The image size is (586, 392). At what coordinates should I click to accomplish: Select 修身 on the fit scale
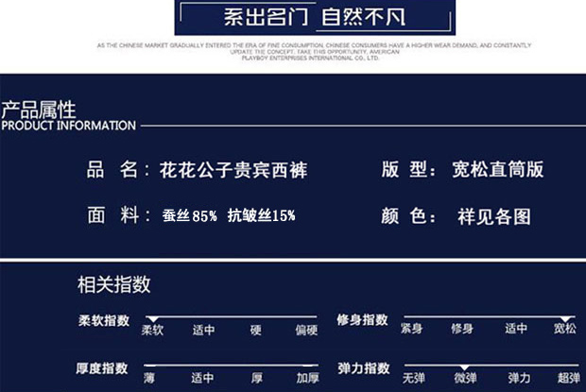click(x=462, y=329)
